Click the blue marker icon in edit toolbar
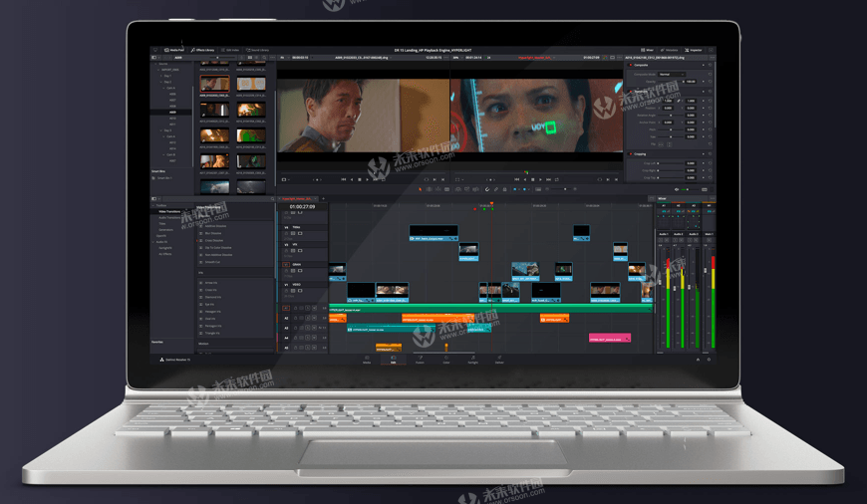Viewport: 867px width, 504px height. point(525,189)
